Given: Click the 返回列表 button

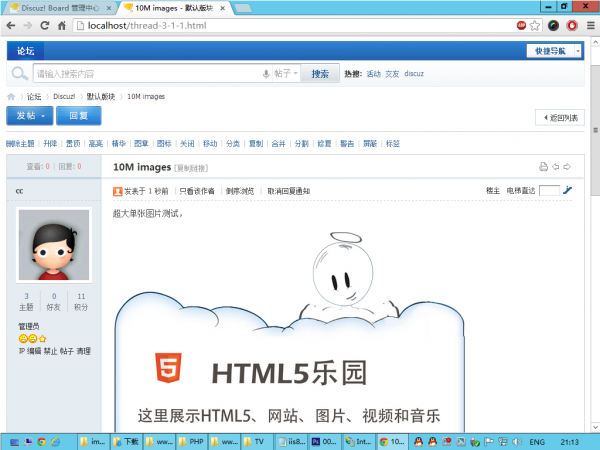Looking at the screenshot, I should [560, 118].
